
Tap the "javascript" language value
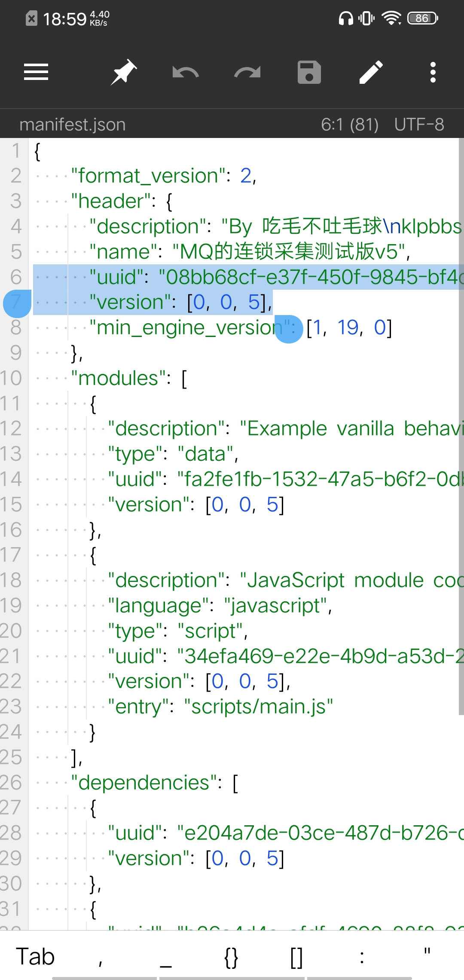tap(275, 606)
